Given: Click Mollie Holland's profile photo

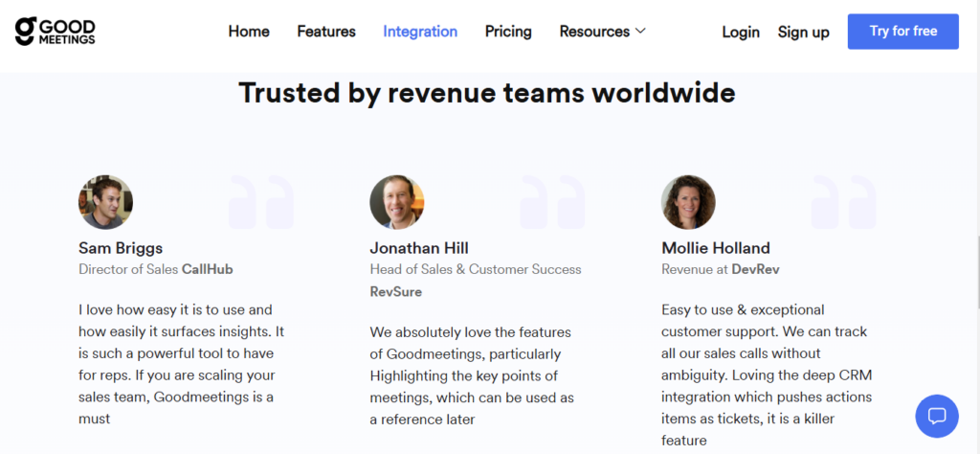Looking at the screenshot, I should tap(688, 202).
